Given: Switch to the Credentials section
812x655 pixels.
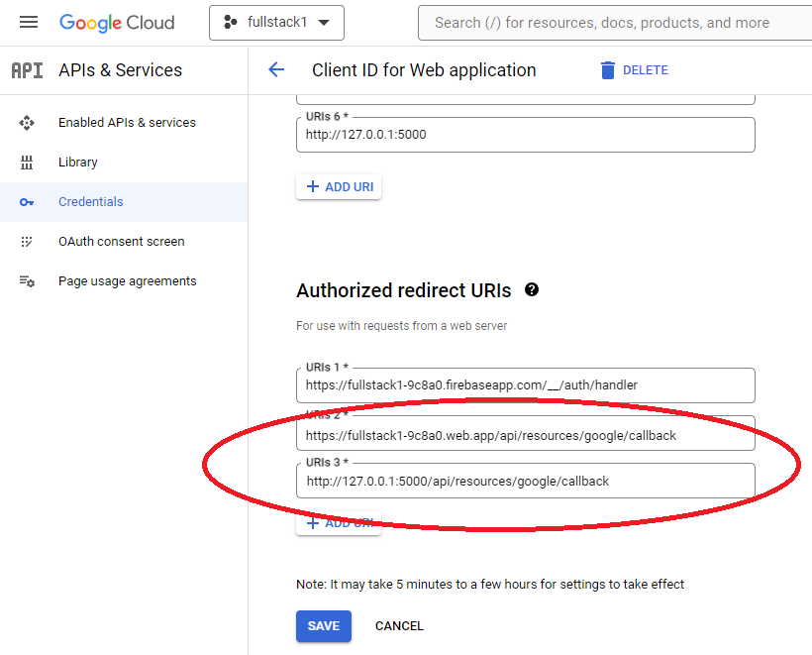Looking at the screenshot, I should tap(90, 201).
